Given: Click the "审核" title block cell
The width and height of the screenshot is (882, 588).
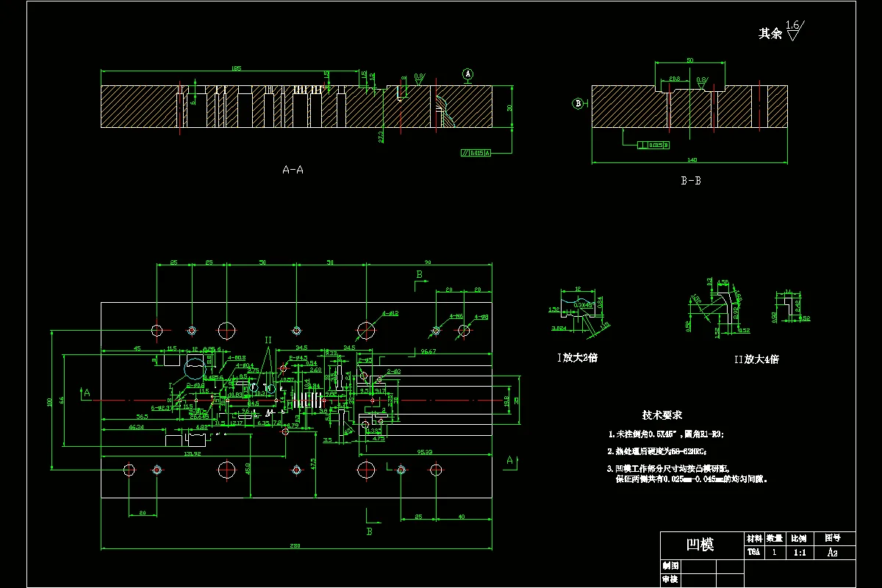Looking at the screenshot, I should pos(670,580).
